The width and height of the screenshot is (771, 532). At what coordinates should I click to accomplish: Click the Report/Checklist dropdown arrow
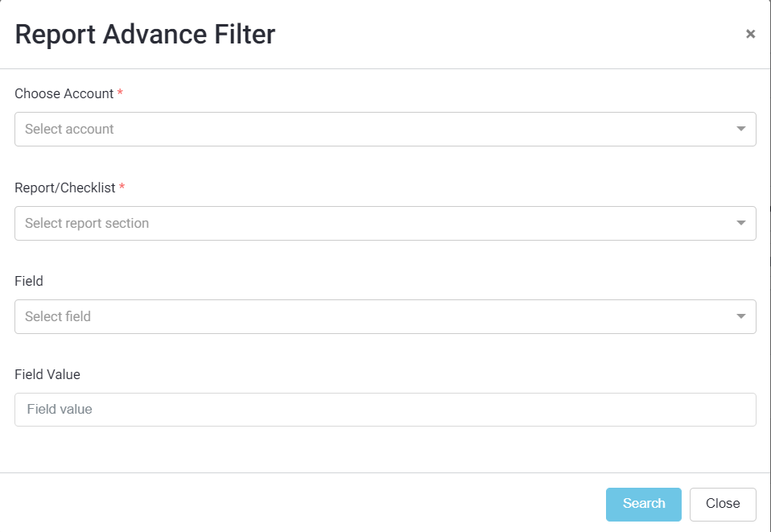(x=741, y=223)
